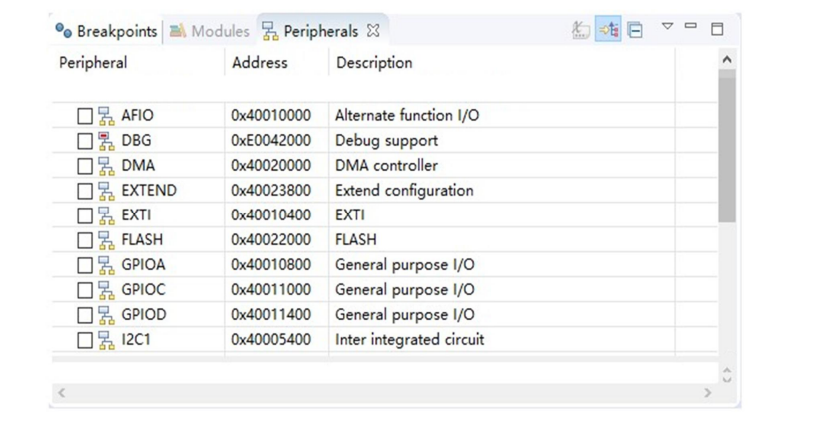Open the Modules tab

click(x=209, y=31)
